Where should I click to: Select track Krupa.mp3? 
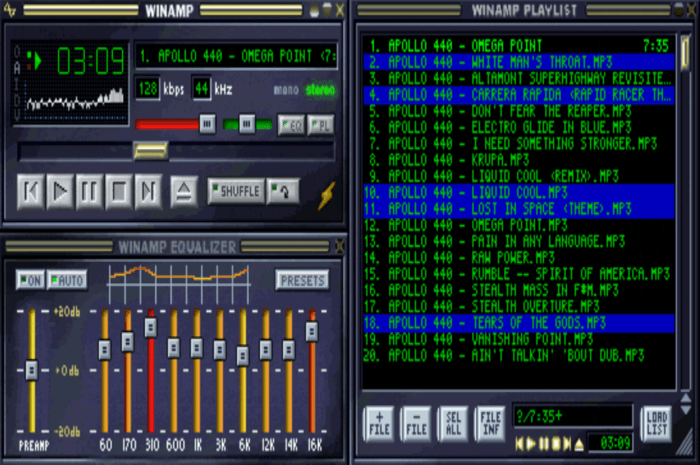pyautogui.click(x=518, y=160)
